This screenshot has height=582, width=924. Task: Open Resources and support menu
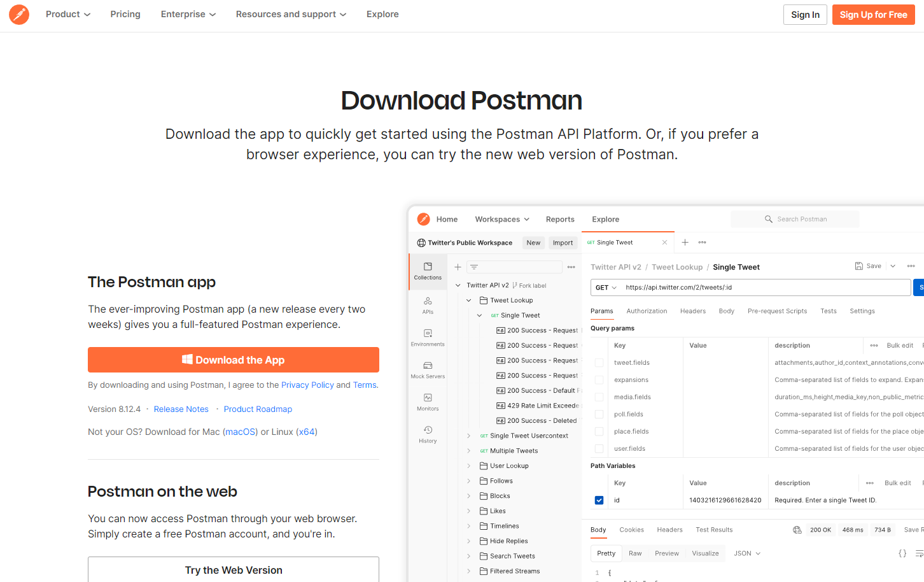point(291,14)
